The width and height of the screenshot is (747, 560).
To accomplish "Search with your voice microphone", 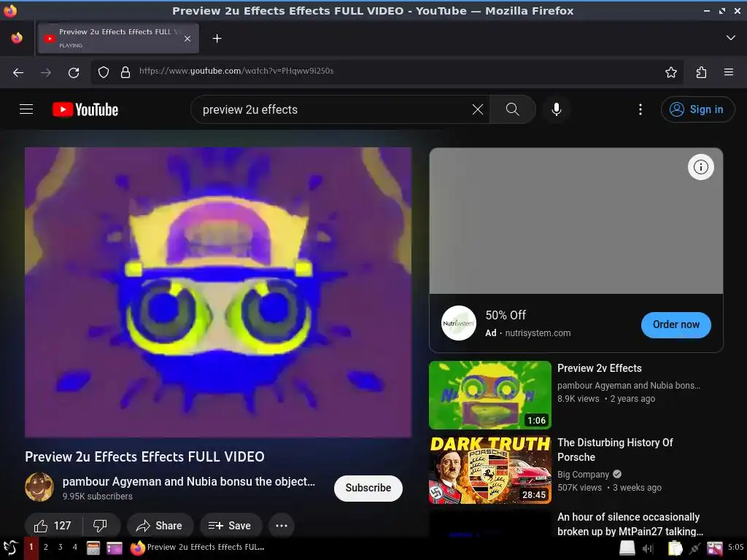I will (x=556, y=109).
